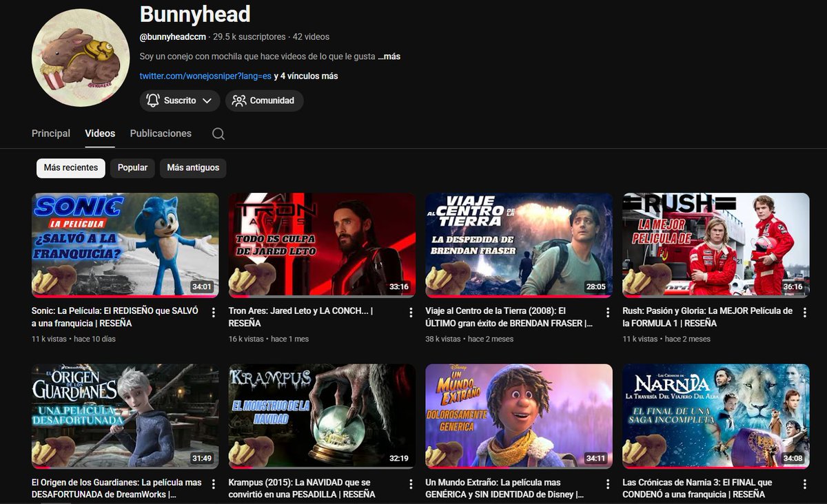The width and height of the screenshot is (827, 504).
Task: Click the bell icon in Suscrito button
Action: pos(153,101)
